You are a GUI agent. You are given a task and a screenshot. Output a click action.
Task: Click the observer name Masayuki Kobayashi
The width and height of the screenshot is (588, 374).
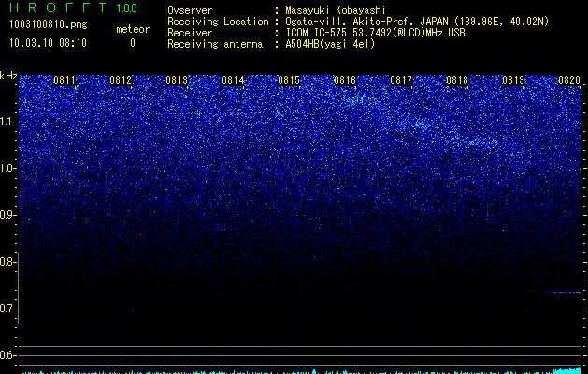click(x=336, y=10)
